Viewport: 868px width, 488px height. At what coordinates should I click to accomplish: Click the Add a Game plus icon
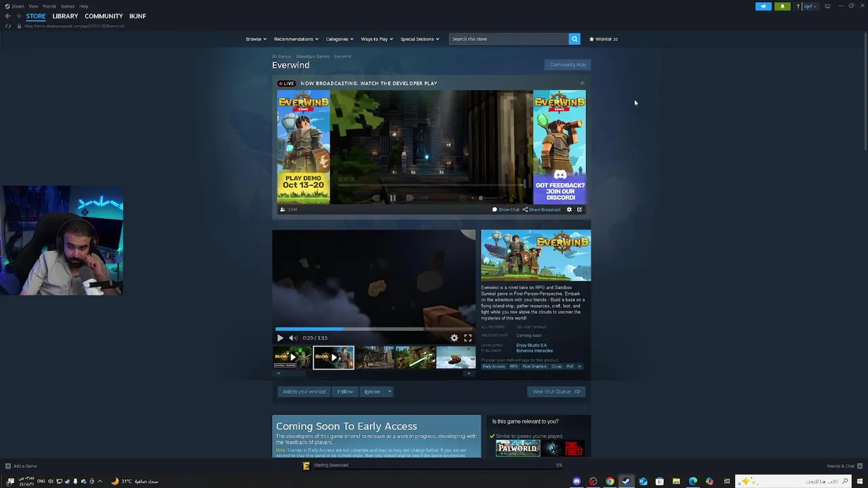[8, 466]
